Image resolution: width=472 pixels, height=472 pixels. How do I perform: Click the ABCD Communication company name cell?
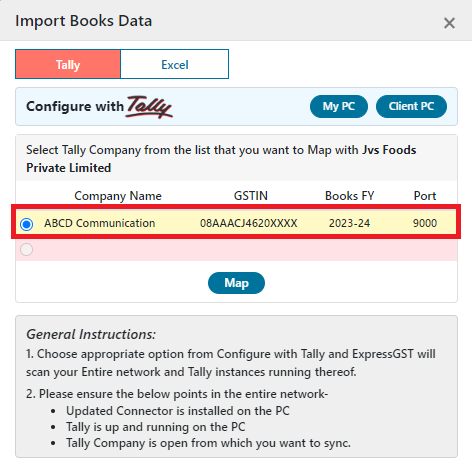100,223
